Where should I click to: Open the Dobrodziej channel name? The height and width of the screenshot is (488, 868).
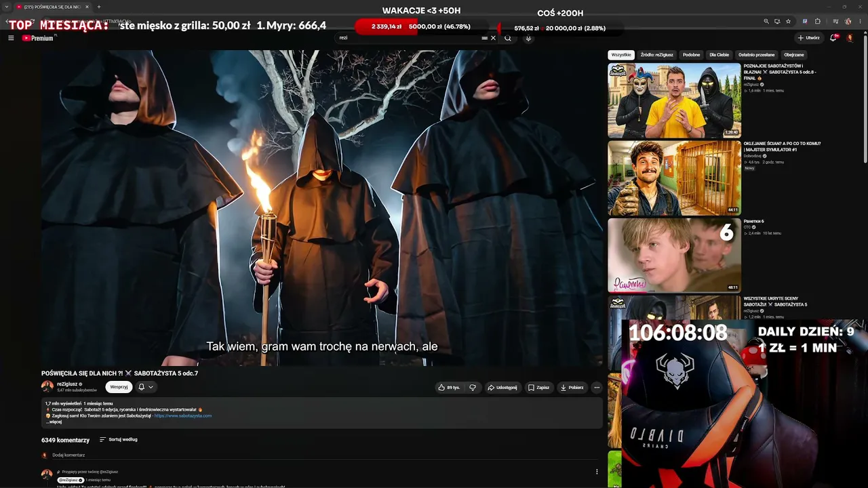(x=753, y=156)
